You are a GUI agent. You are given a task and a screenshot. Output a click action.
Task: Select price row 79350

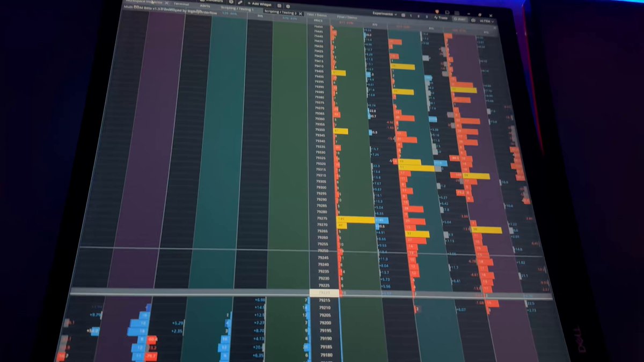tap(320, 130)
